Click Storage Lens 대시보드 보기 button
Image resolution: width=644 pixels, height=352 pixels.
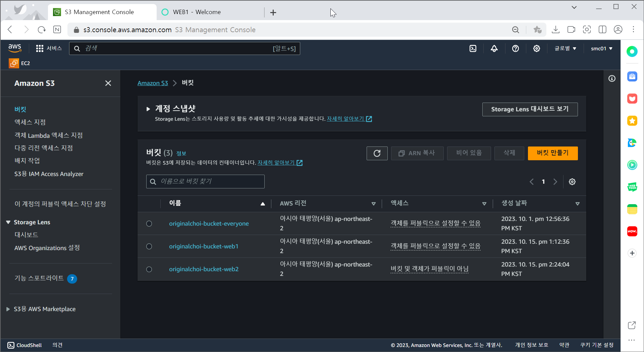pos(530,109)
